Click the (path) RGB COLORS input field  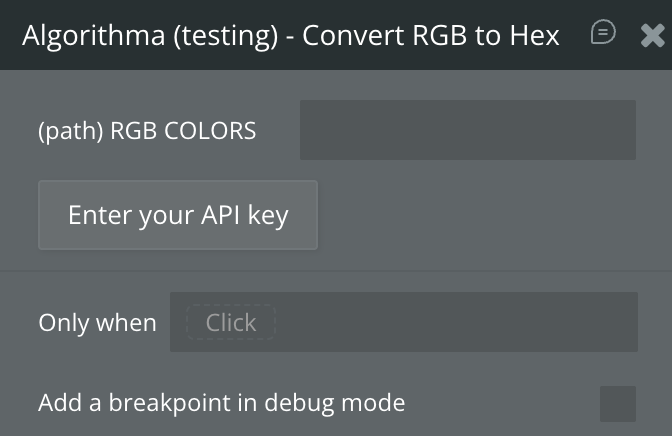point(467,130)
